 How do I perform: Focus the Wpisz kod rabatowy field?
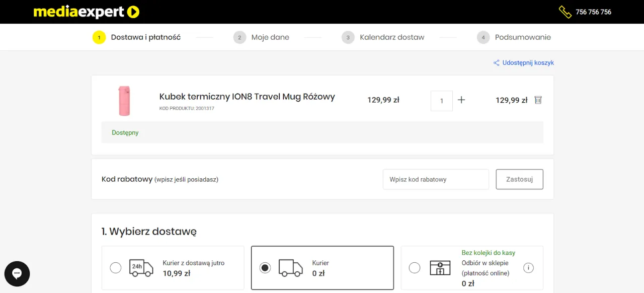click(435, 179)
